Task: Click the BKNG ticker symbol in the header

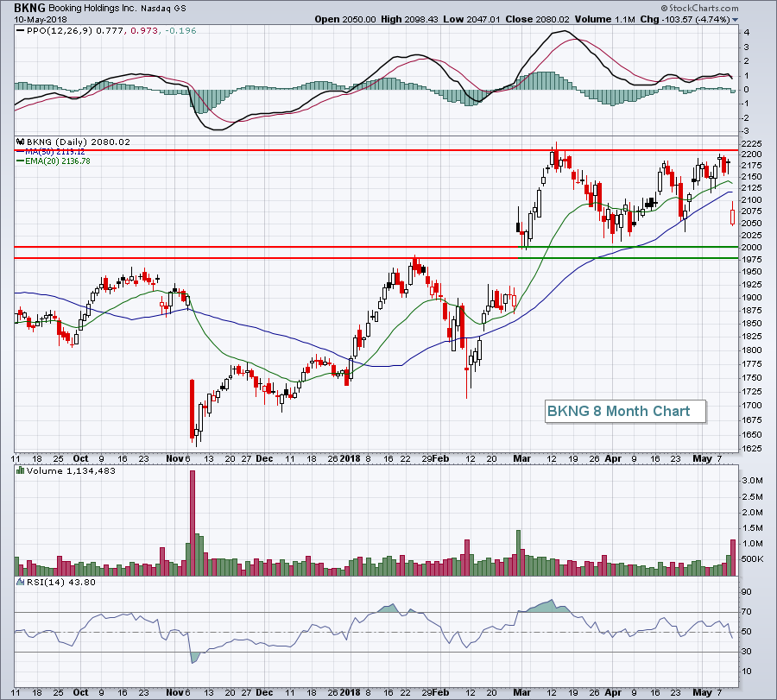Action: point(29,8)
